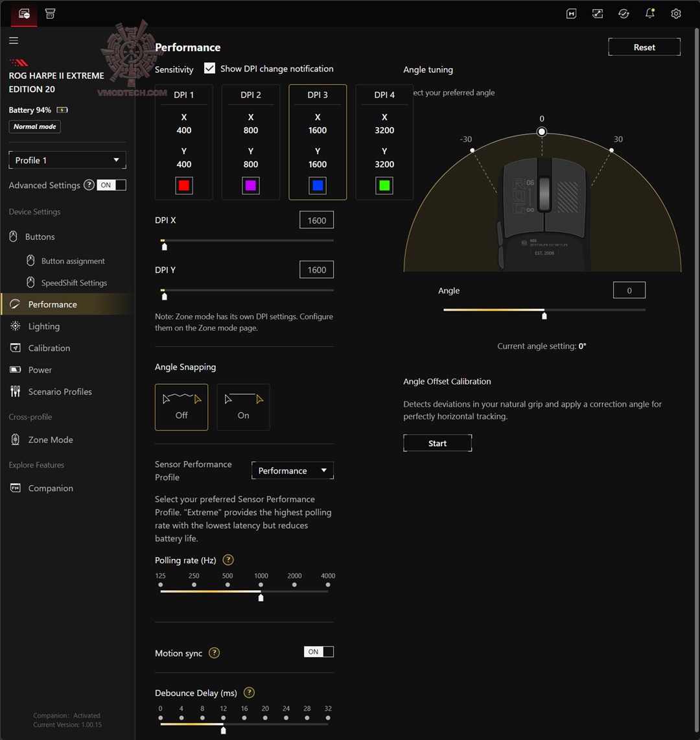Click the purple DPI 2 color swatch
700x740 pixels.
pyautogui.click(x=250, y=185)
